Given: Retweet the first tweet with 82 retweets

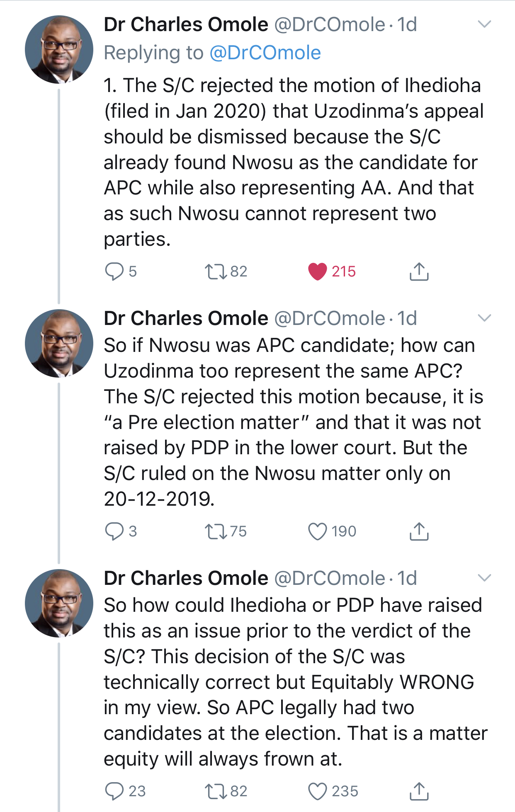Looking at the screenshot, I should click(x=216, y=271).
